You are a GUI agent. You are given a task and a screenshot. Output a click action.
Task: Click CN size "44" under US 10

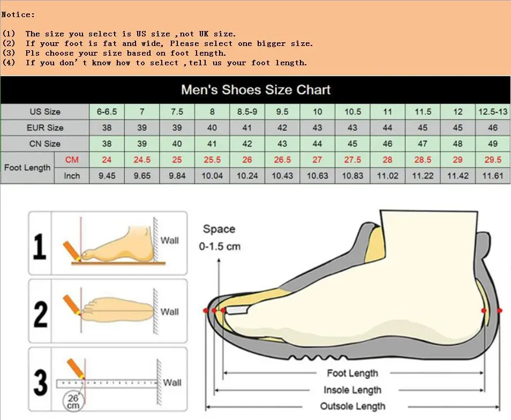pyautogui.click(x=318, y=143)
